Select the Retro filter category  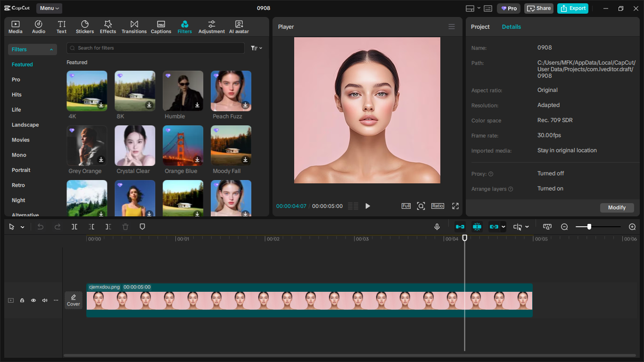(x=18, y=185)
